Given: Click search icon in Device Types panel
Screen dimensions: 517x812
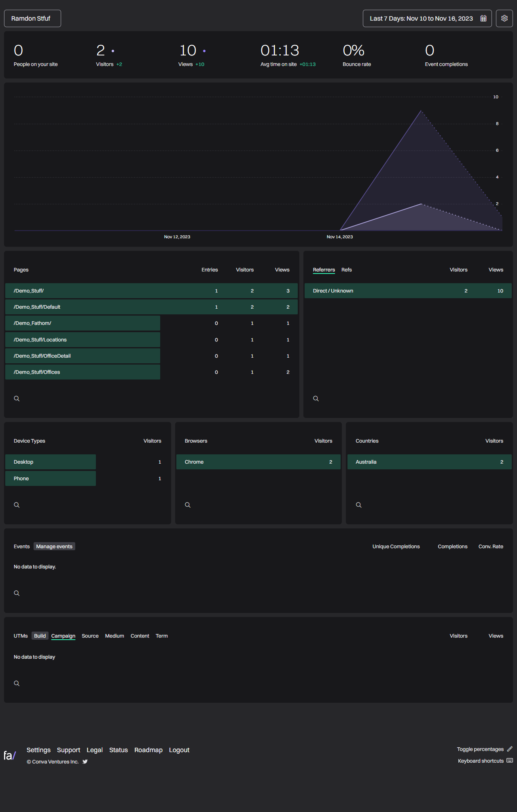Looking at the screenshot, I should click(x=17, y=505).
